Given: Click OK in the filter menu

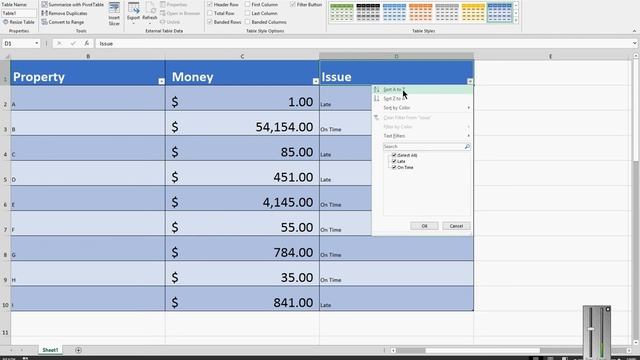Looking at the screenshot, I should (x=424, y=226).
